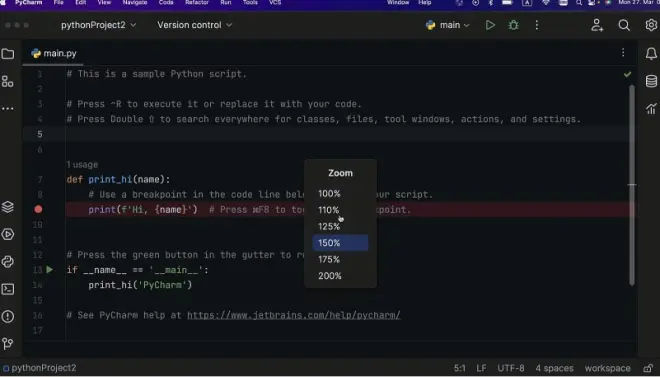Click the print_hi function name on line 7

pos(110,180)
